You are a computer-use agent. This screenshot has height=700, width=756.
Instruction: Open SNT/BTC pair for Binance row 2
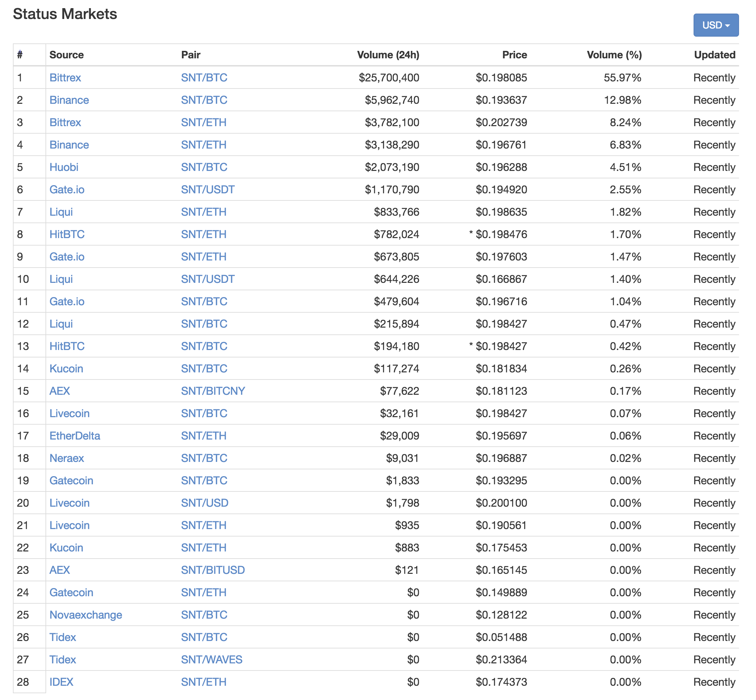point(204,100)
